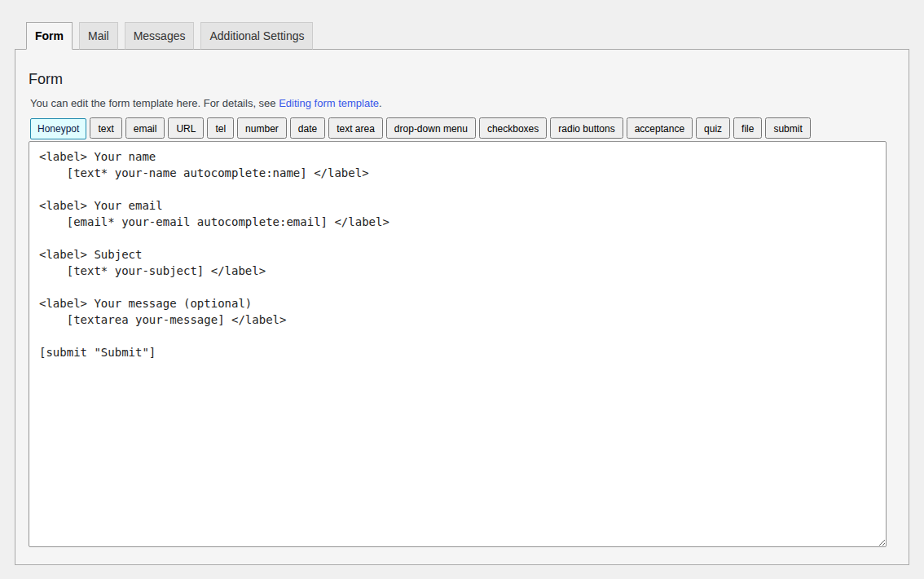Follow the Editing form template link

coord(329,104)
